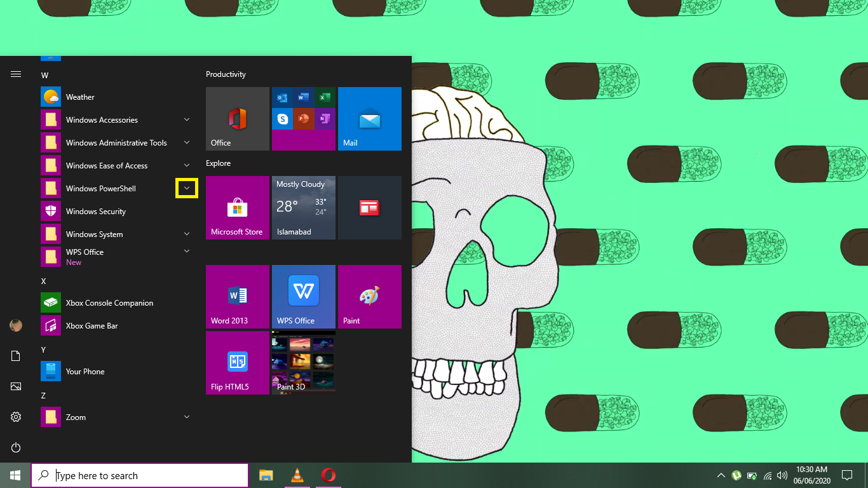Open the Documents shortcut in Start sidebar

click(x=15, y=356)
